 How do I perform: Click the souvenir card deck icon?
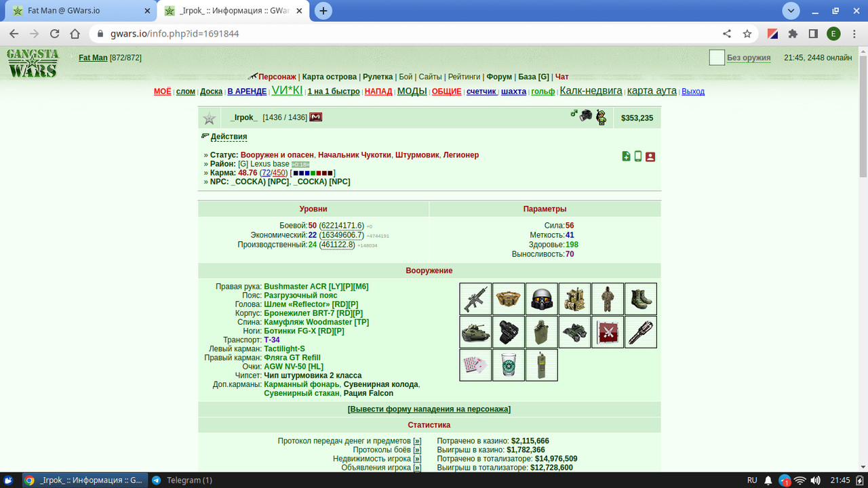point(475,365)
